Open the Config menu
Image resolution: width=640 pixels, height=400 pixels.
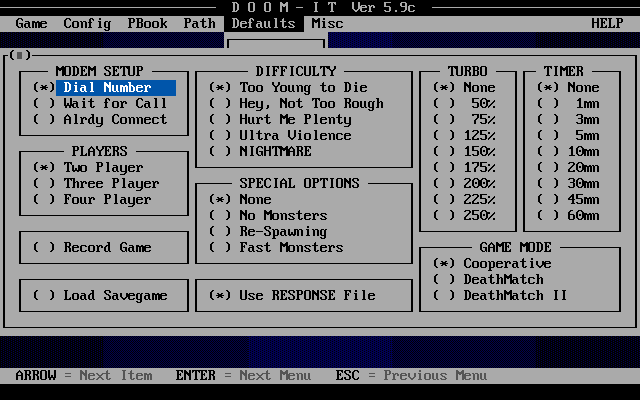(87, 24)
